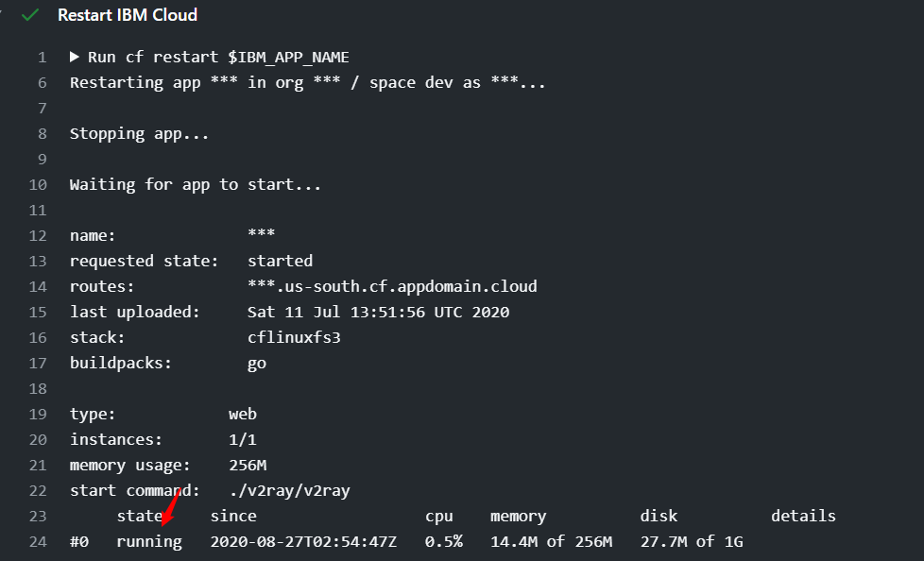Click line number 1 link
This screenshot has width=924, height=561.
[42, 58]
